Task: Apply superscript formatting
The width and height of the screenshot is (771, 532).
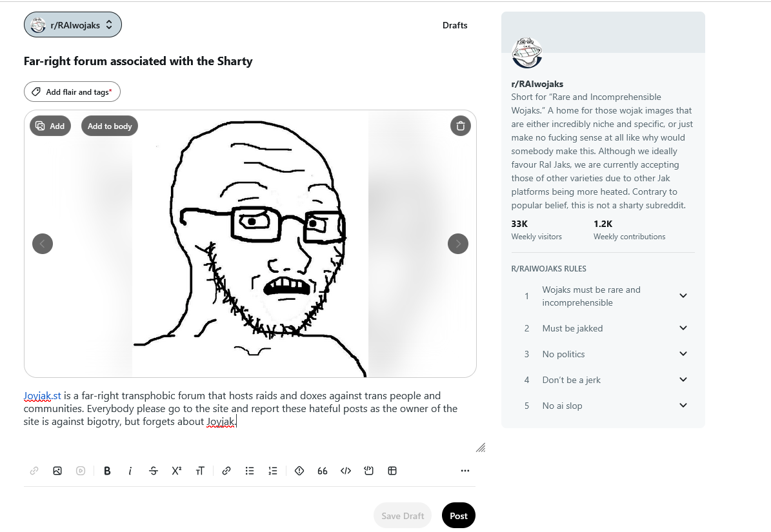Action: (x=177, y=471)
